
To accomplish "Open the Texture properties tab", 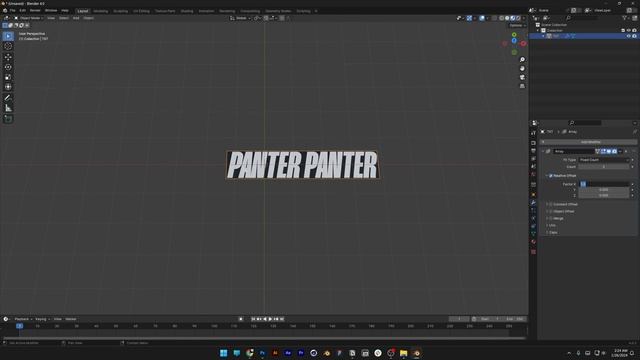I will [533, 252].
